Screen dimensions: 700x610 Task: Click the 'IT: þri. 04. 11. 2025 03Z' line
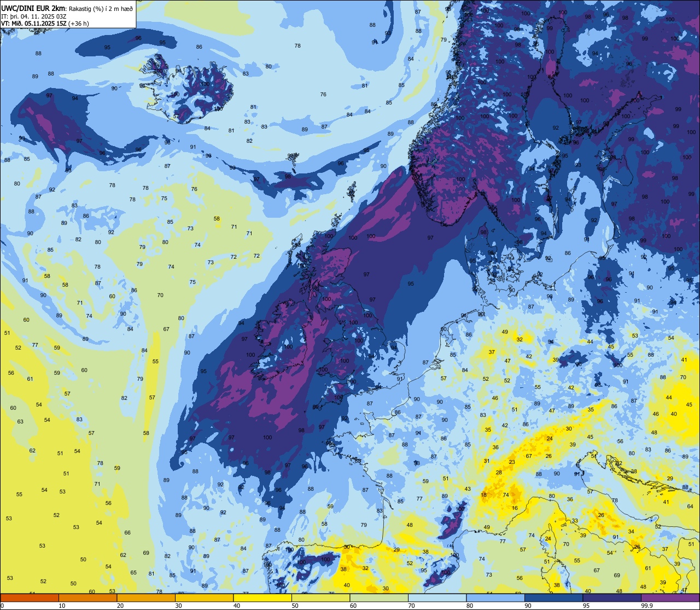point(34,16)
